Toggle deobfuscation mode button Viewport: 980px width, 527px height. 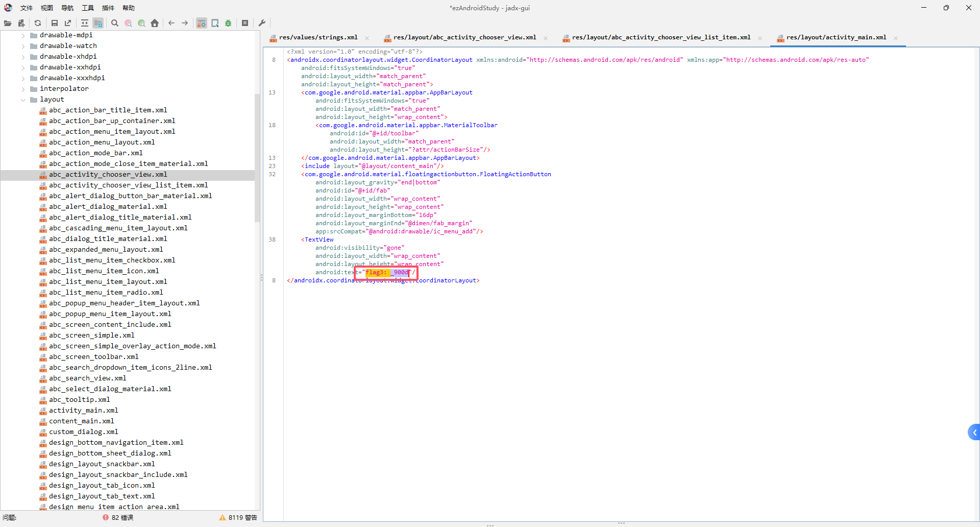[x=202, y=23]
